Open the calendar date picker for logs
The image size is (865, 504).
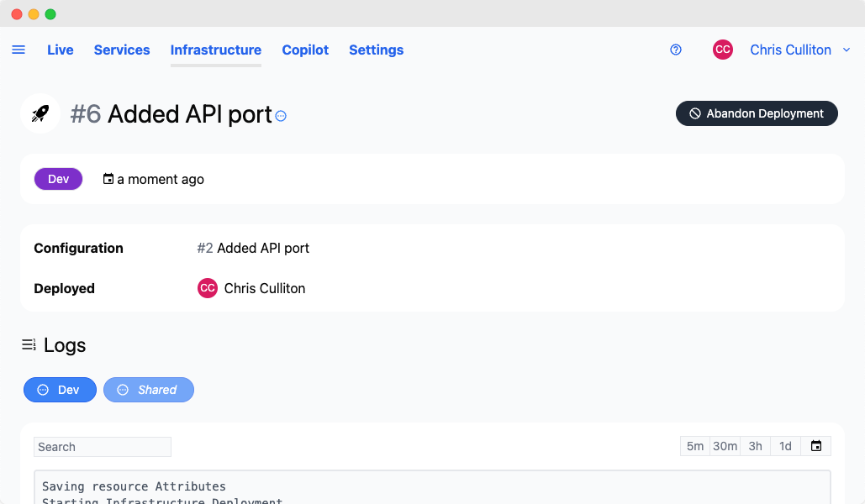point(816,446)
